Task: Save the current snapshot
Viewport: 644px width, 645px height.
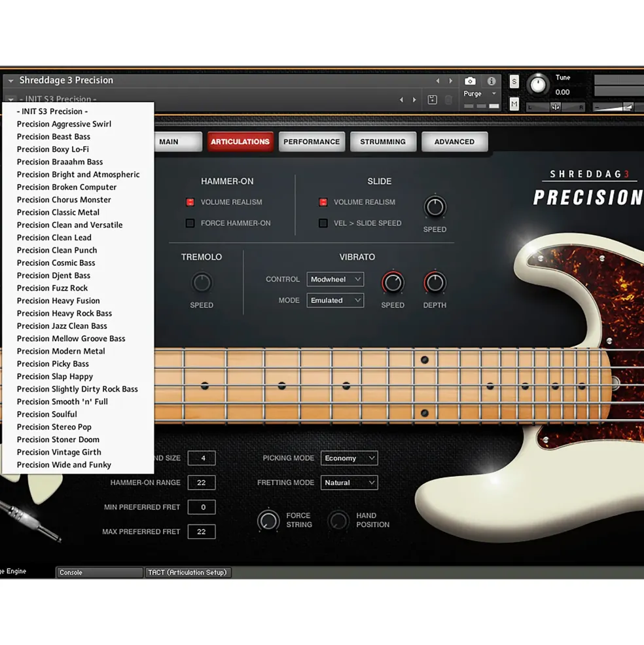Action: pyautogui.click(x=432, y=100)
